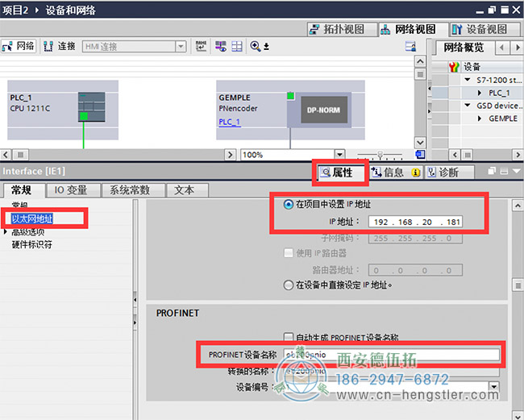This screenshot has width=524, height=420.
Task: Click the 连接 (Connections) toolbar button
Action: click(60, 46)
